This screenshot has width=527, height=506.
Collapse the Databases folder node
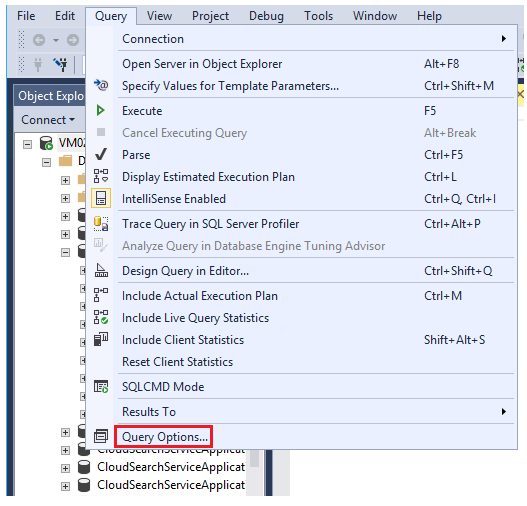pyautogui.click(x=46, y=163)
